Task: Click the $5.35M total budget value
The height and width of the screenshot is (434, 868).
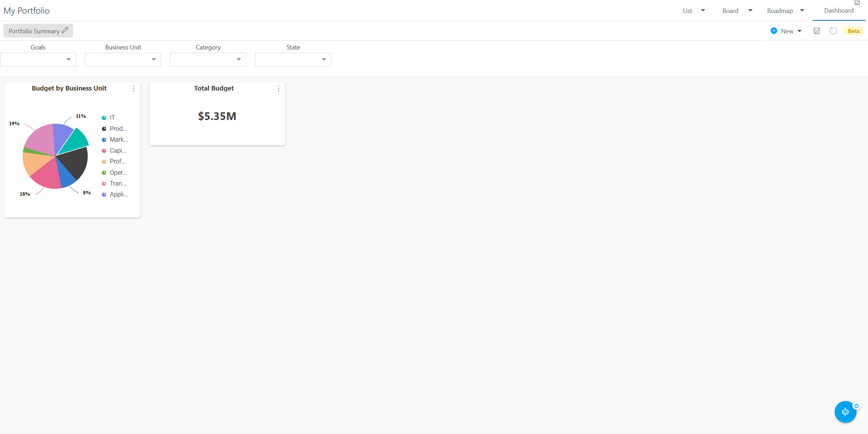Action: click(217, 116)
